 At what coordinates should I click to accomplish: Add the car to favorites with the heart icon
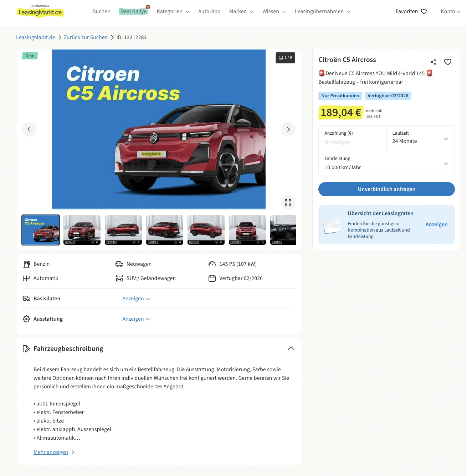click(448, 62)
